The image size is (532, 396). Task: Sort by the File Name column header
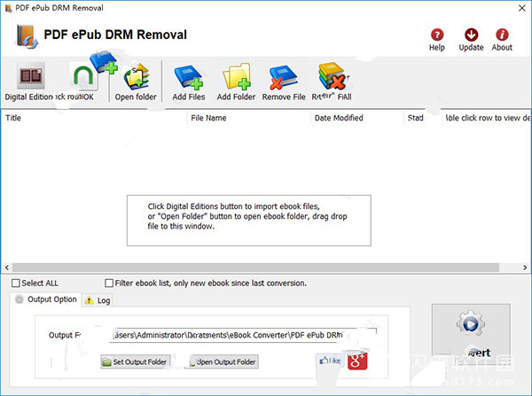click(248, 118)
